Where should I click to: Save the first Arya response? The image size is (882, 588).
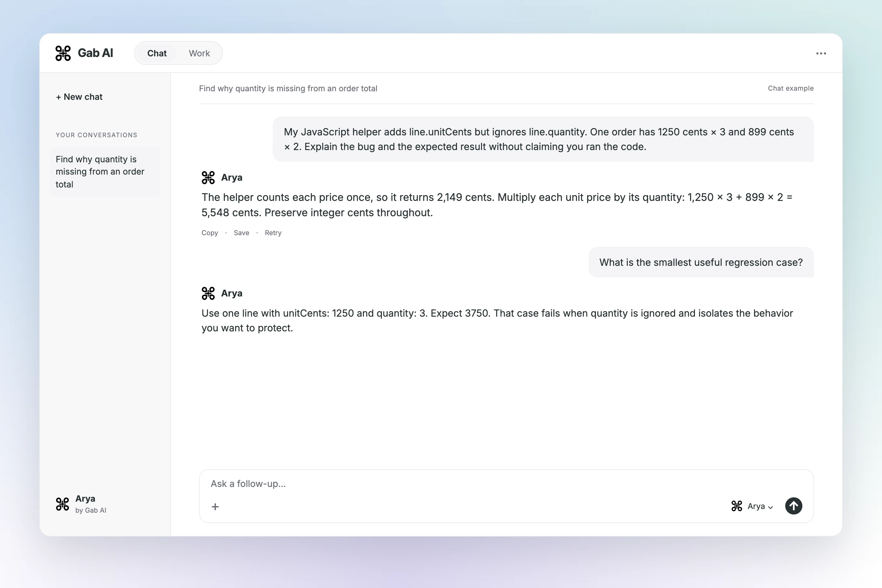click(242, 233)
